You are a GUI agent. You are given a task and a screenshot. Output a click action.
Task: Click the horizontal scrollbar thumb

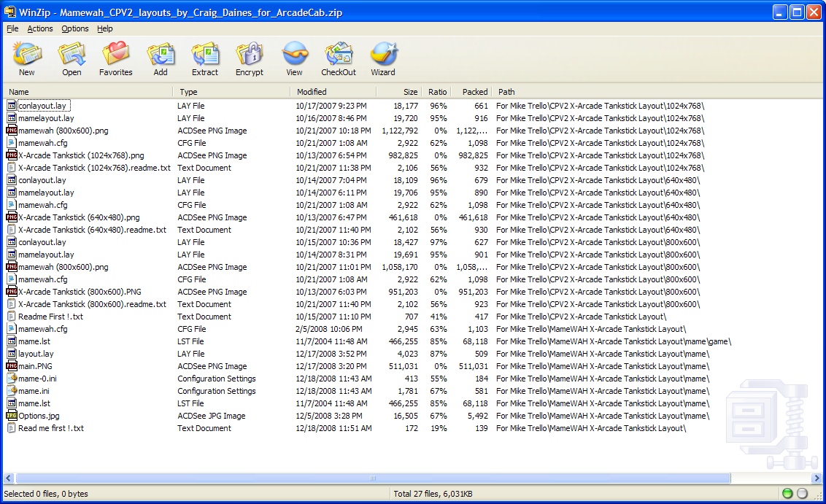373,478
